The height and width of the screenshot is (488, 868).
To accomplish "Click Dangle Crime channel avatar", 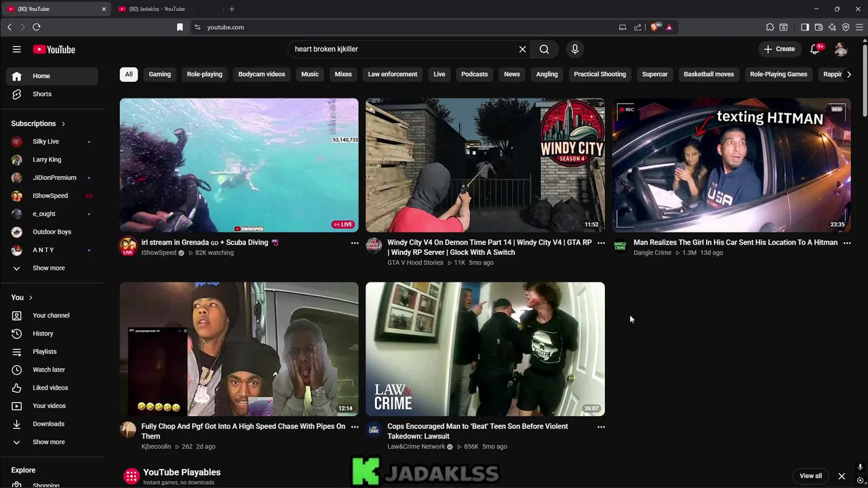I will click(620, 245).
